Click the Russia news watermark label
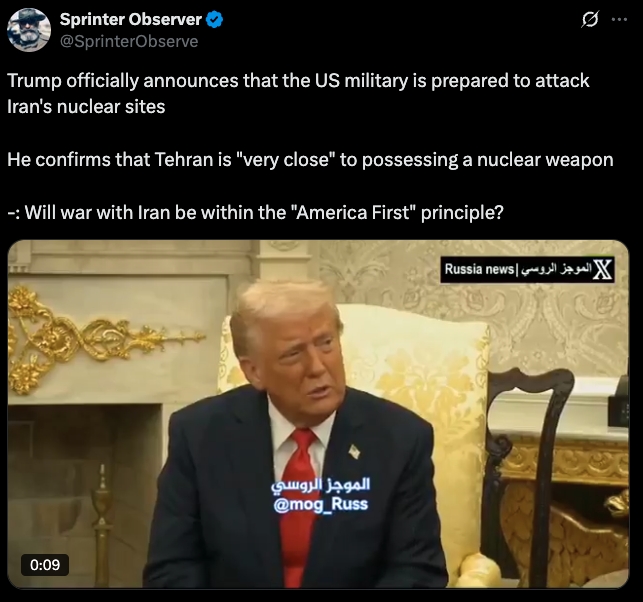This screenshot has height=602, width=643. point(479,269)
